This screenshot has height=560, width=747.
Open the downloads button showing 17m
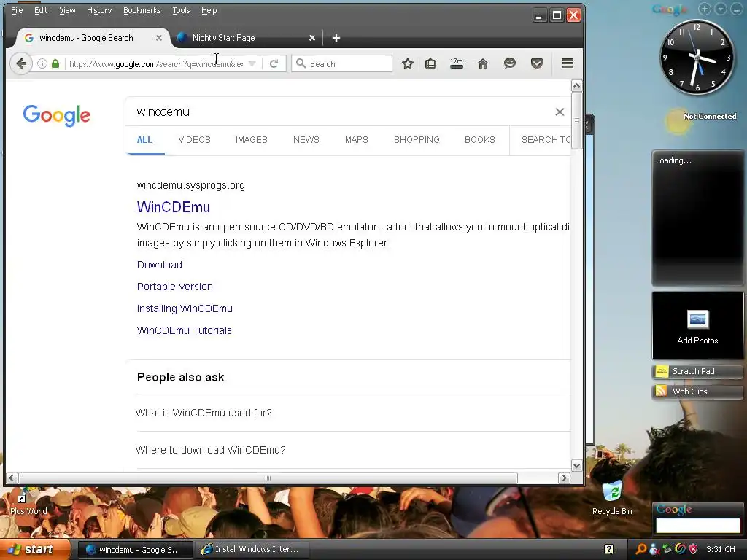(457, 63)
